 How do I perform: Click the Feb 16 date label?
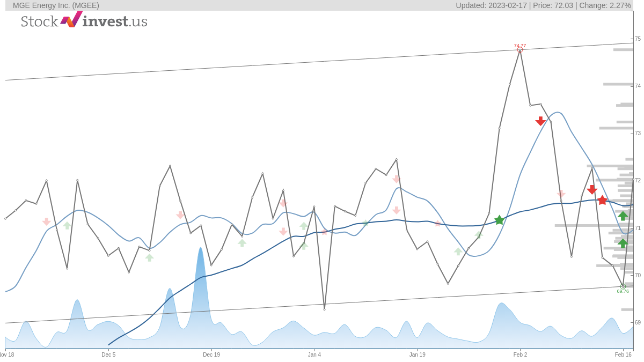click(x=623, y=354)
